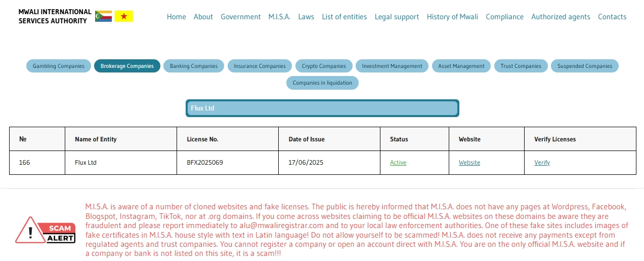644x261 pixels.
Task: Select the Brokerage Companies category
Action: 127,66
